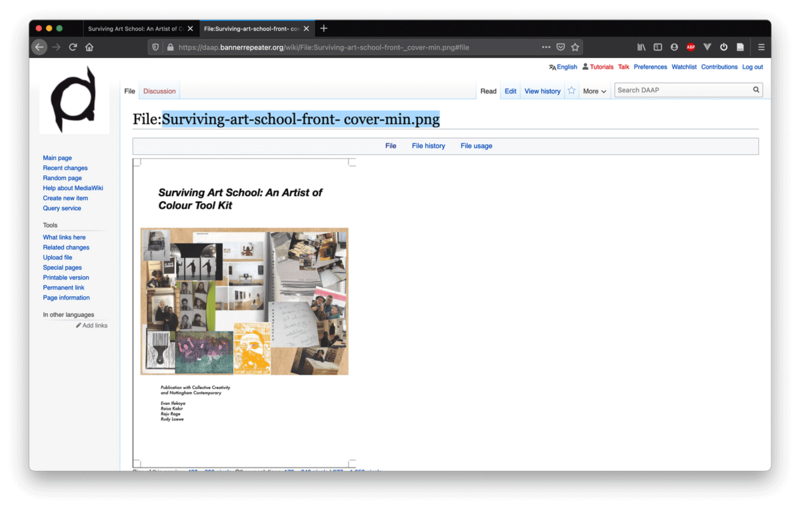Open the View history tab

[542, 91]
